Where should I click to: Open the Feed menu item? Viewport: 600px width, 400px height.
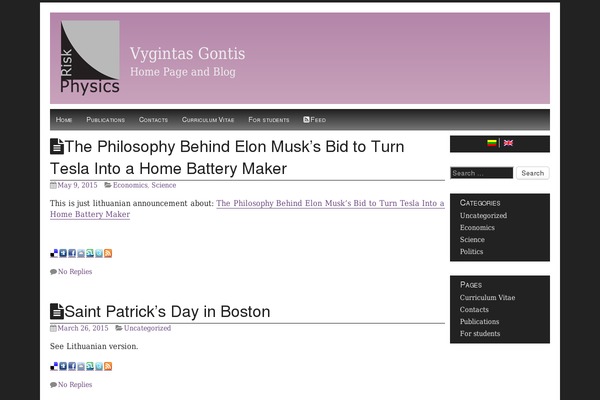(315, 120)
